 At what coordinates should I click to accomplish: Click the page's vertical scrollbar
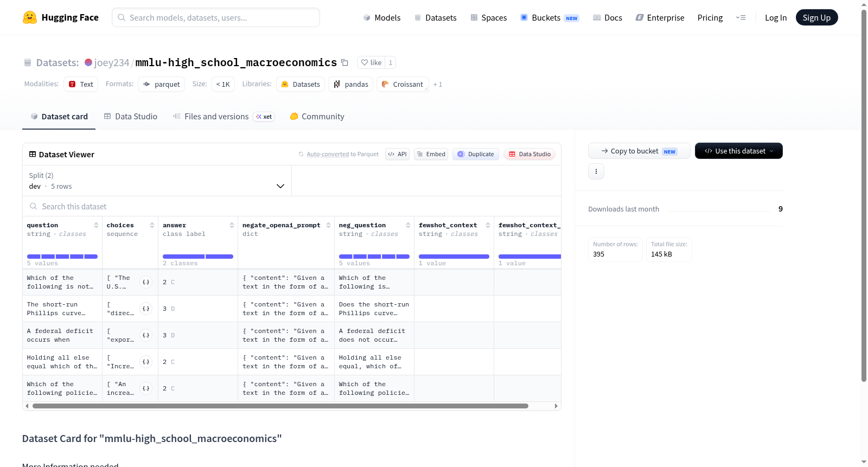[864, 195]
